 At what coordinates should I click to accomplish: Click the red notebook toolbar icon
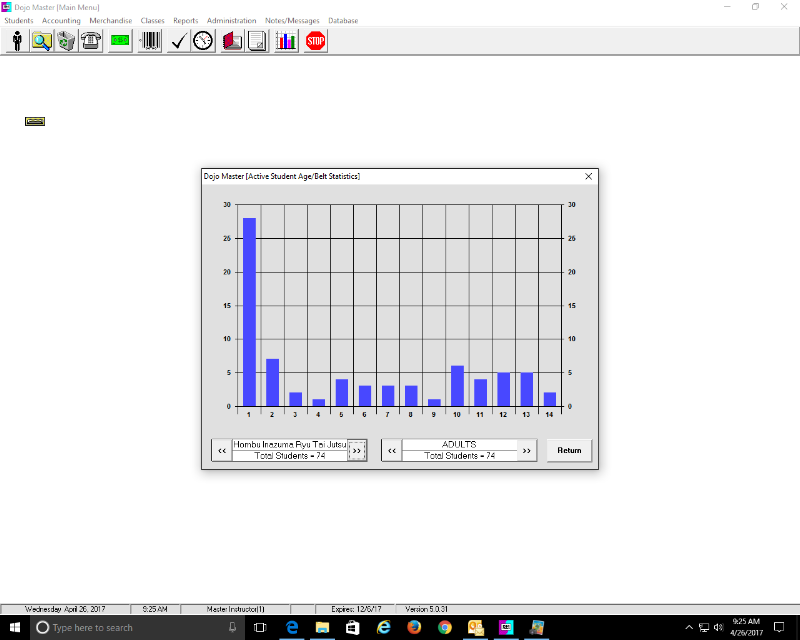click(232, 41)
